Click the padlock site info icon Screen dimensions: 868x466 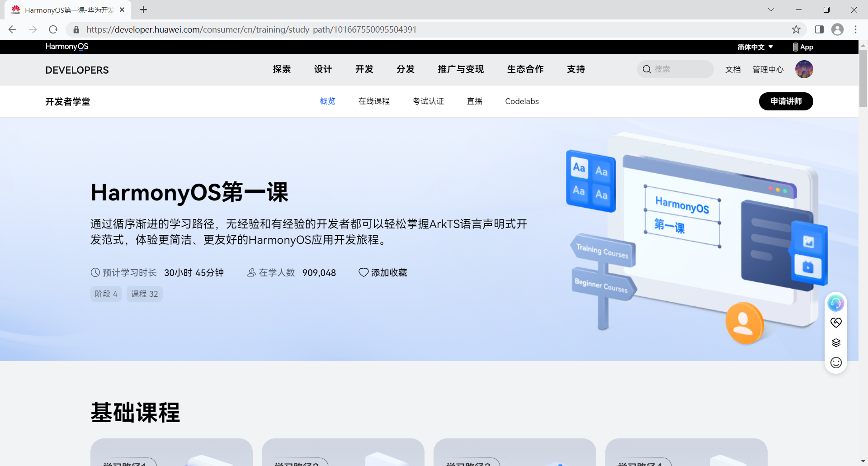76,29
